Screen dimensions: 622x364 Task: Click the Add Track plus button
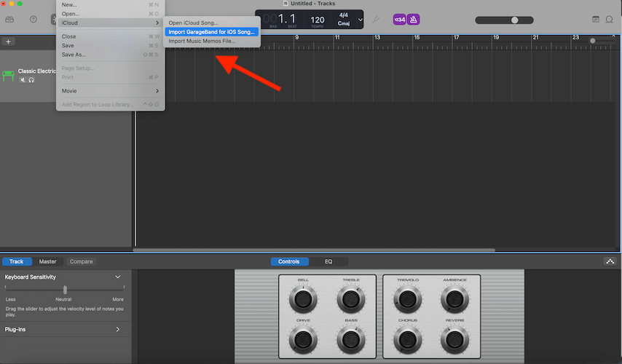[x=9, y=41]
